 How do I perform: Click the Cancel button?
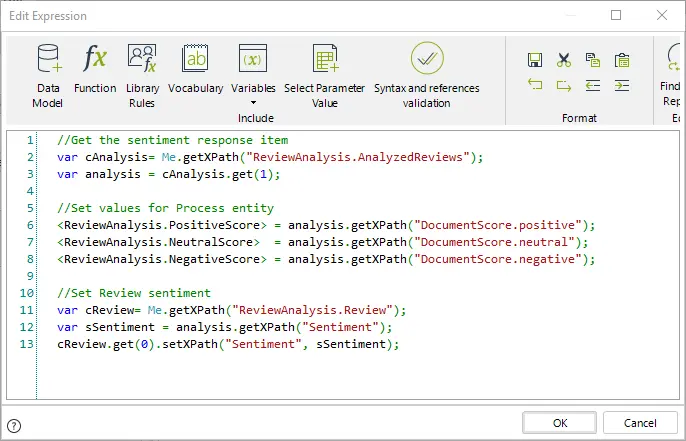[x=640, y=423]
